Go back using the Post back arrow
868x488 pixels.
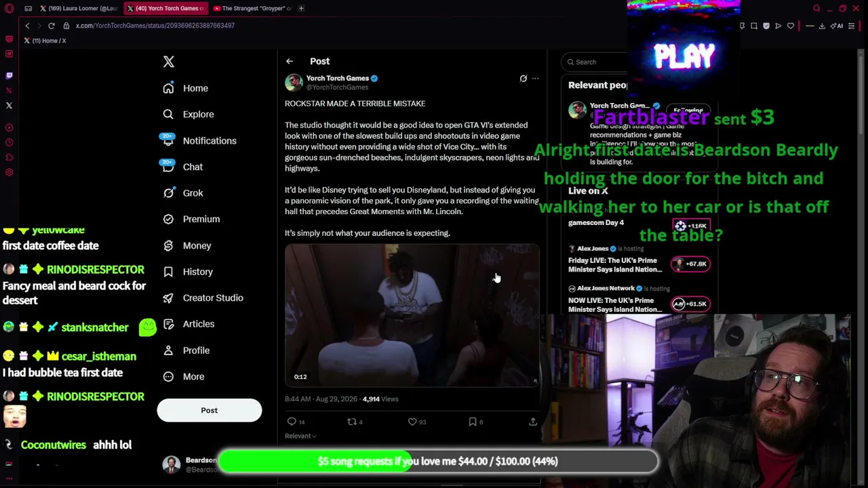click(290, 61)
